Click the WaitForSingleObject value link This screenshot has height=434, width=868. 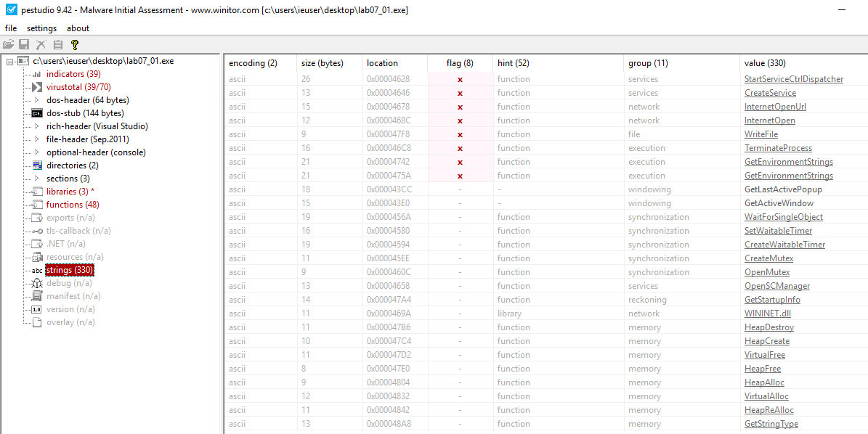click(x=783, y=217)
